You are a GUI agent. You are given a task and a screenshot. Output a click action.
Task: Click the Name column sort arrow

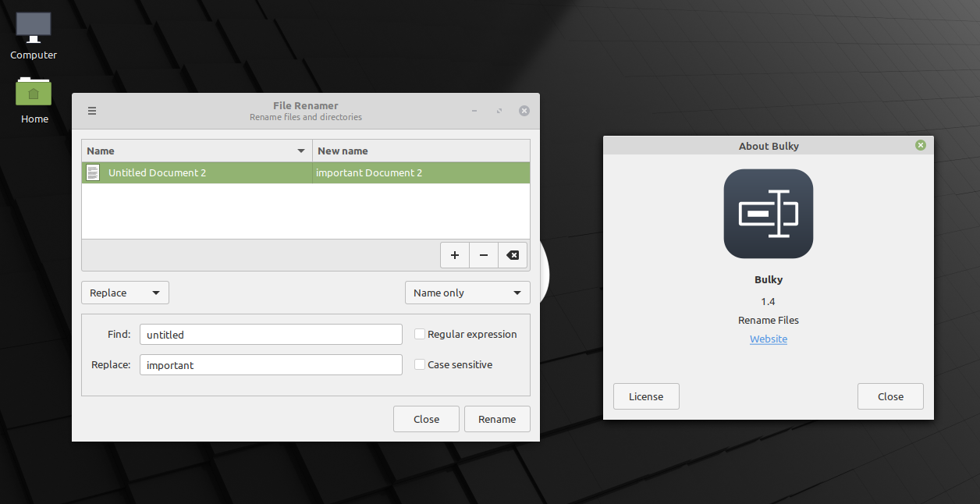(301, 151)
